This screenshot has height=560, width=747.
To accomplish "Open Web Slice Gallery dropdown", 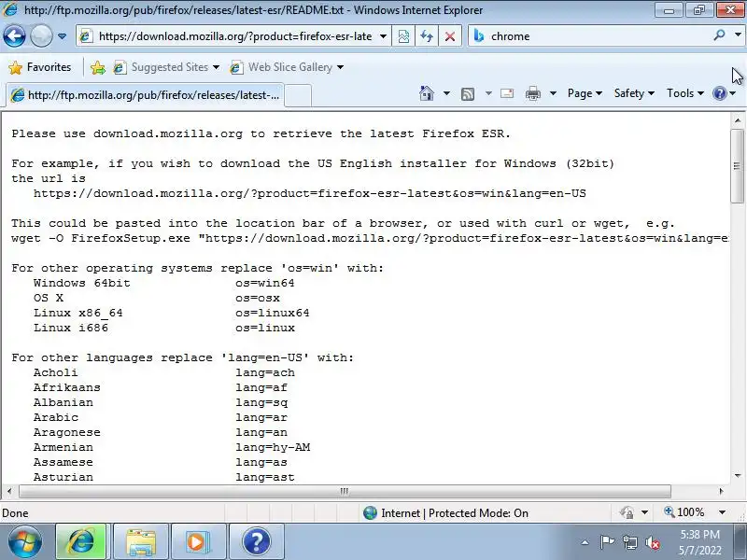I will pyautogui.click(x=287, y=67).
